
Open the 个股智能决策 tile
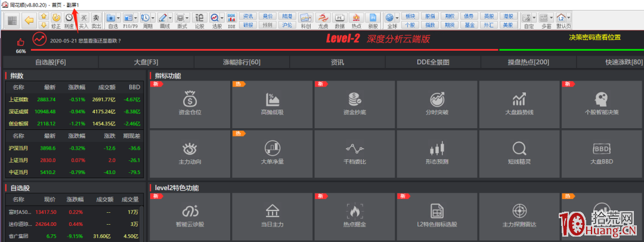coord(602,104)
